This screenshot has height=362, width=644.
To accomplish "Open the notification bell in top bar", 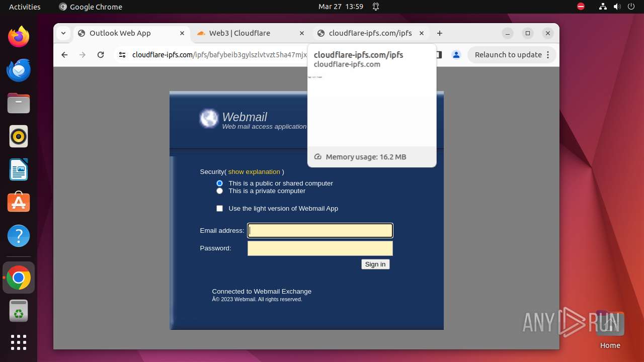I will click(375, 7).
